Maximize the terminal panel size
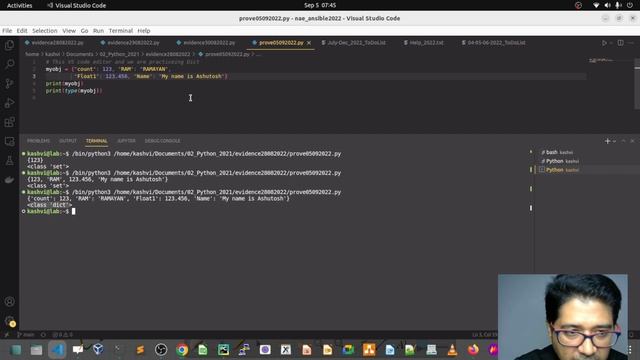This screenshot has height=360, width=640. point(623,141)
